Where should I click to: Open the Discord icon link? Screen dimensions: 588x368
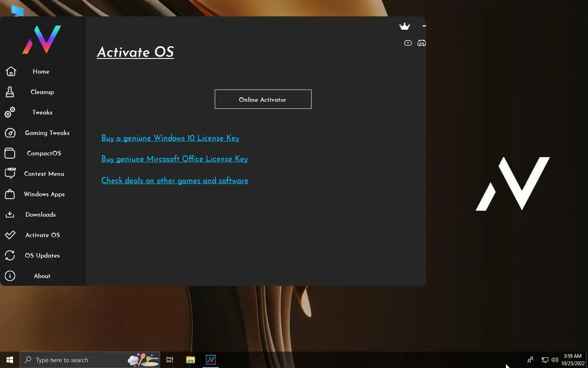(x=421, y=43)
